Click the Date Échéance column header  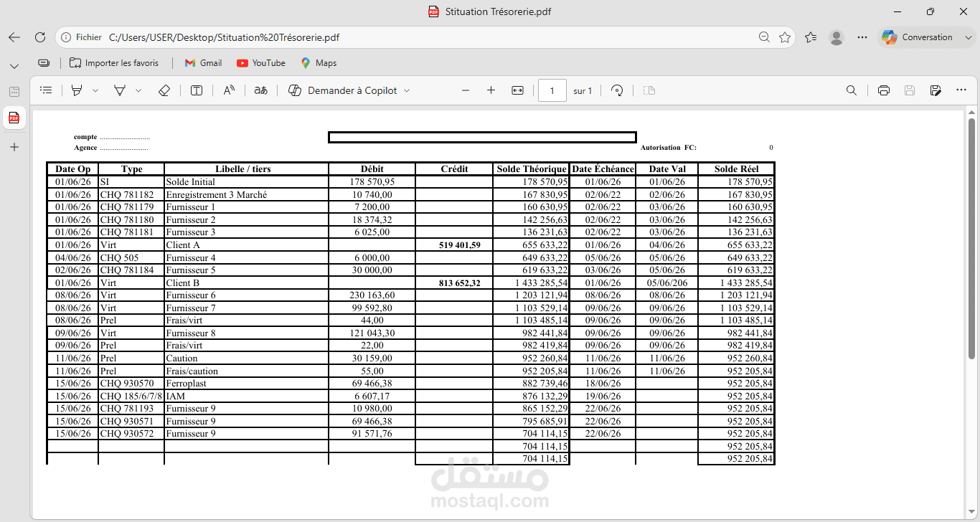pyautogui.click(x=603, y=169)
